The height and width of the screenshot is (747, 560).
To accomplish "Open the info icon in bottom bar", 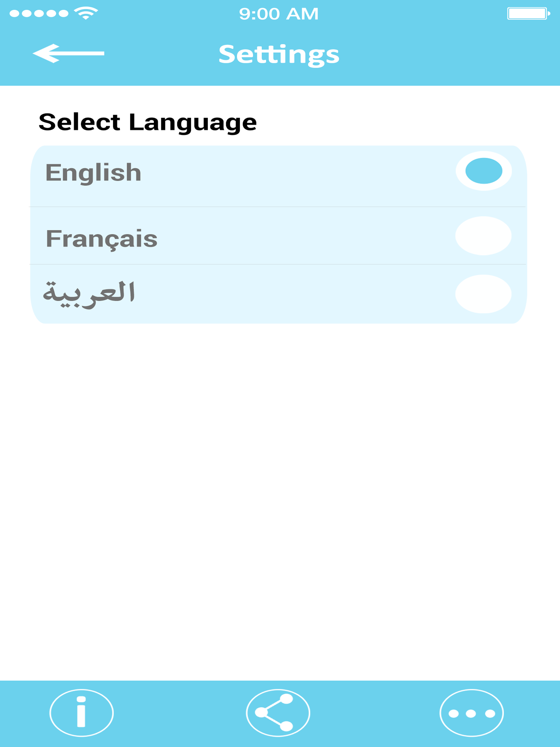I will (x=81, y=713).
